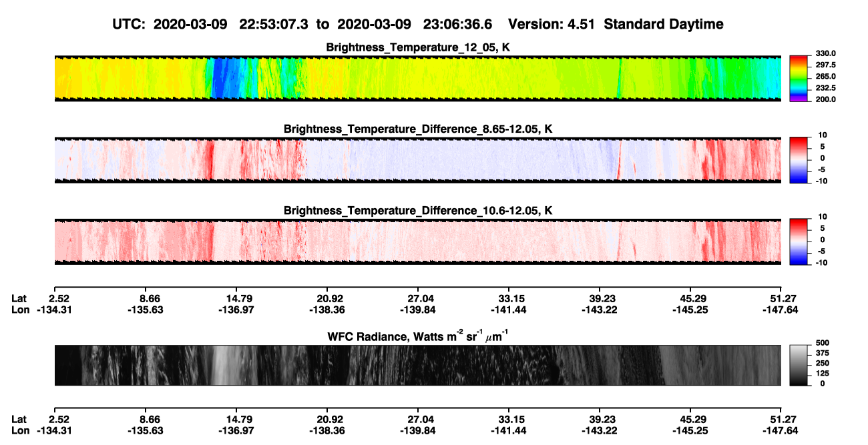Click the Brightness_Temperature_Difference_8.65-12.05, K title
The height and width of the screenshot is (445, 868).
tap(418, 129)
